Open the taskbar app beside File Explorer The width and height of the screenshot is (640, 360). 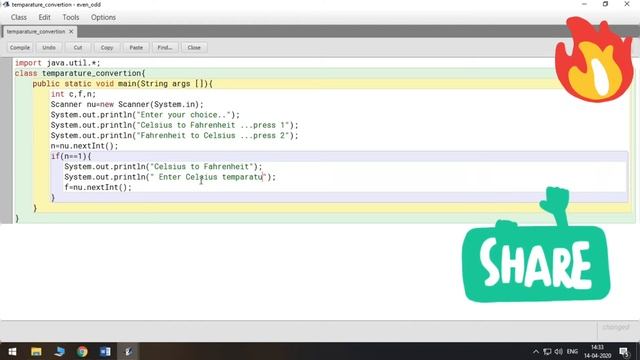59,351
